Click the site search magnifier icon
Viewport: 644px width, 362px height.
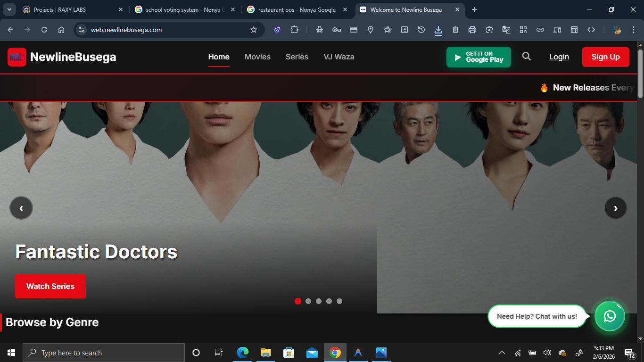(x=526, y=57)
